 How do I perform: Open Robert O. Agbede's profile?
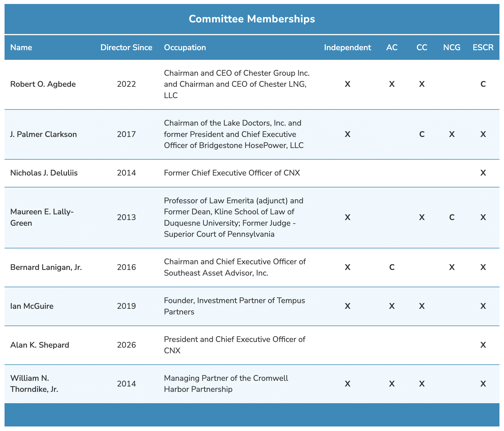[x=43, y=84]
